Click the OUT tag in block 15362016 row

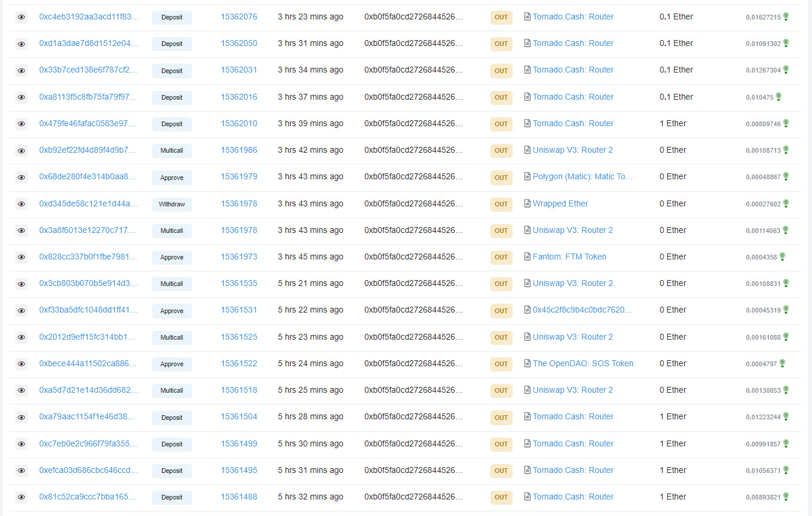(x=501, y=97)
